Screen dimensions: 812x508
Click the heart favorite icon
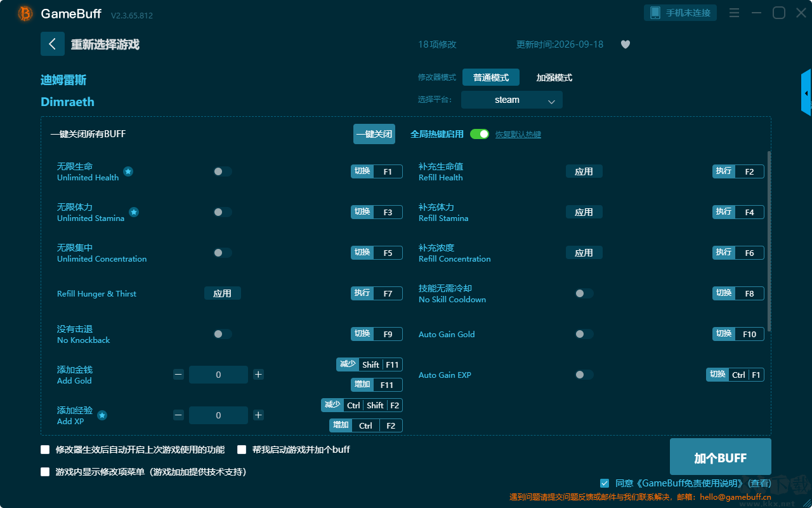click(x=625, y=44)
